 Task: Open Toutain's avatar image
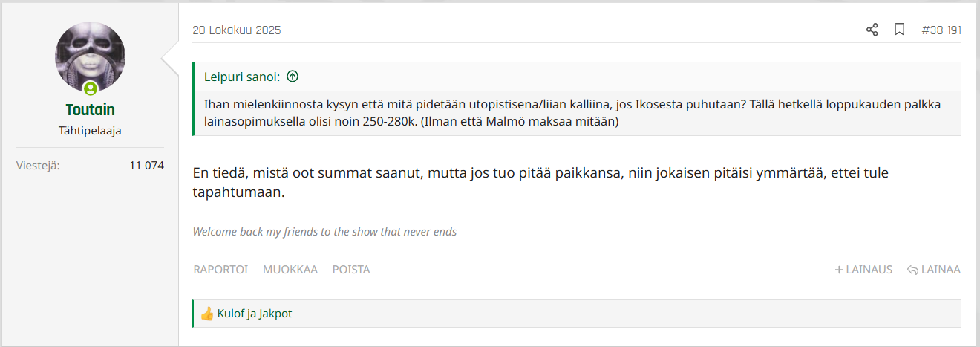[x=91, y=56]
